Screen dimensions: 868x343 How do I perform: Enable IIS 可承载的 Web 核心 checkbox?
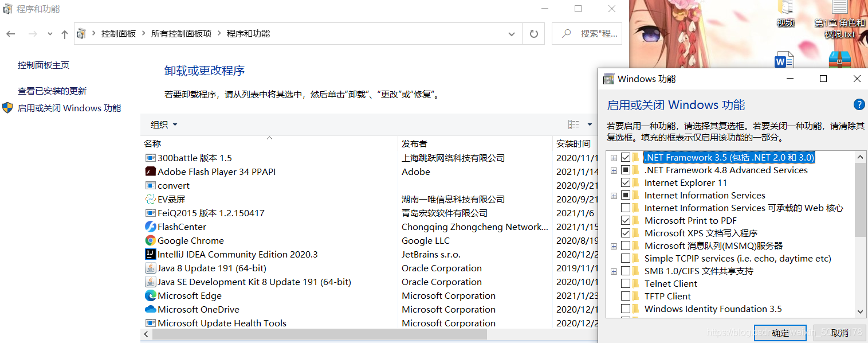626,208
